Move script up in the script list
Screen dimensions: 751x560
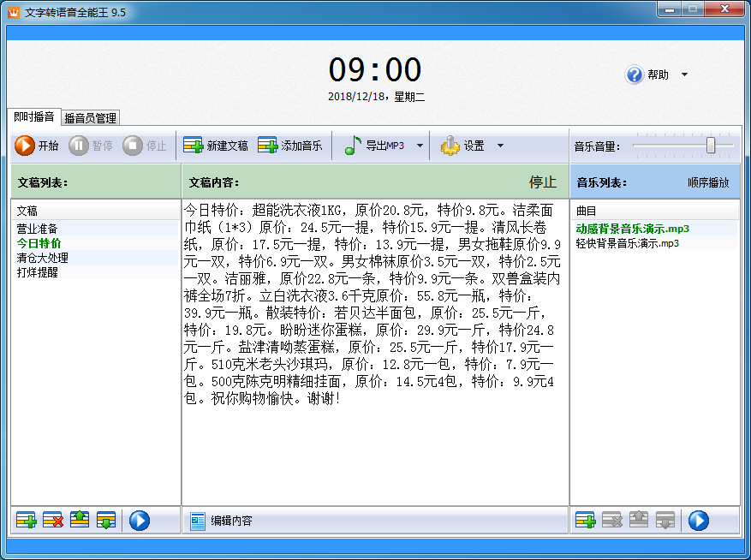80,521
